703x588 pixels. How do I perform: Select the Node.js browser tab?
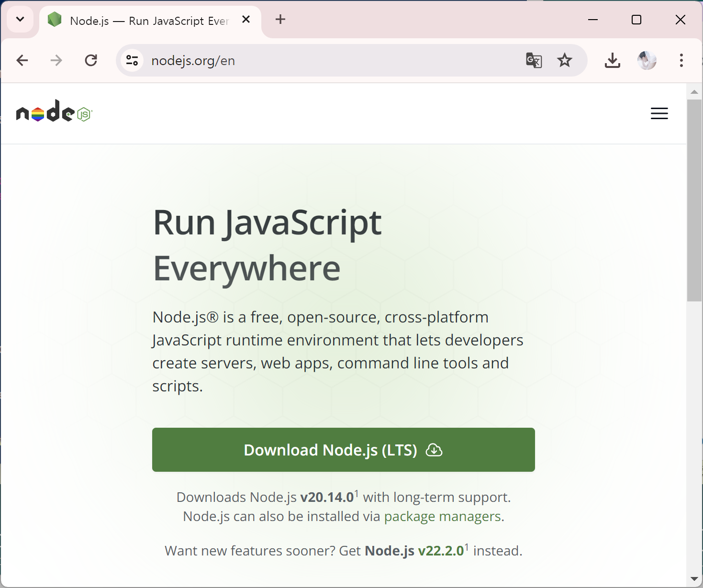coord(150,21)
